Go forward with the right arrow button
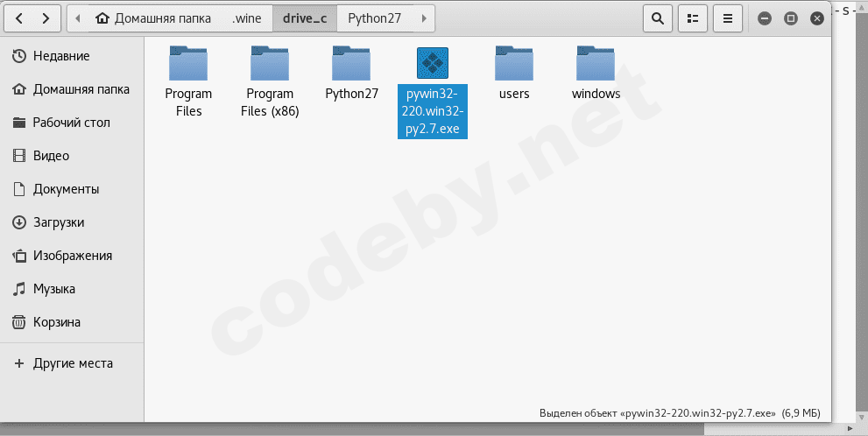The image size is (868, 436). coord(46,18)
